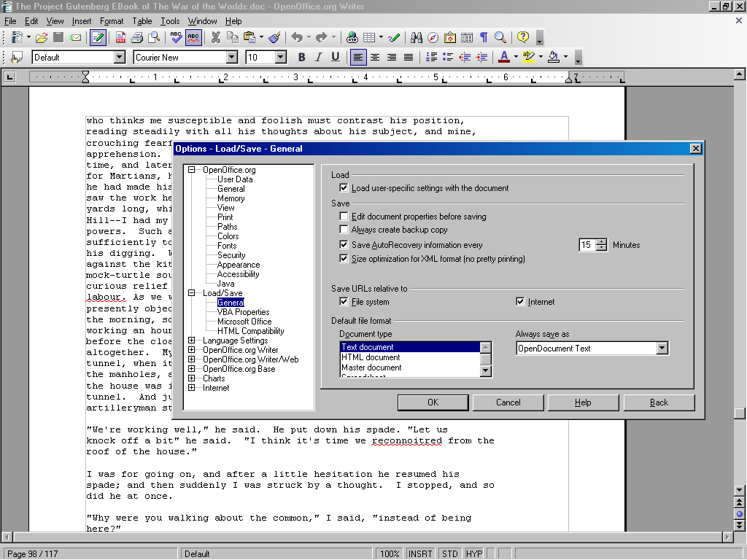Check Edit document properties before saving

[x=344, y=217]
